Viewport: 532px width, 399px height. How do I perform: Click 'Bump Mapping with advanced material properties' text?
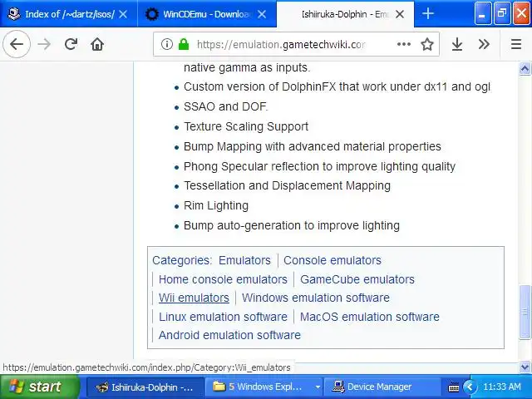click(313, 146)
